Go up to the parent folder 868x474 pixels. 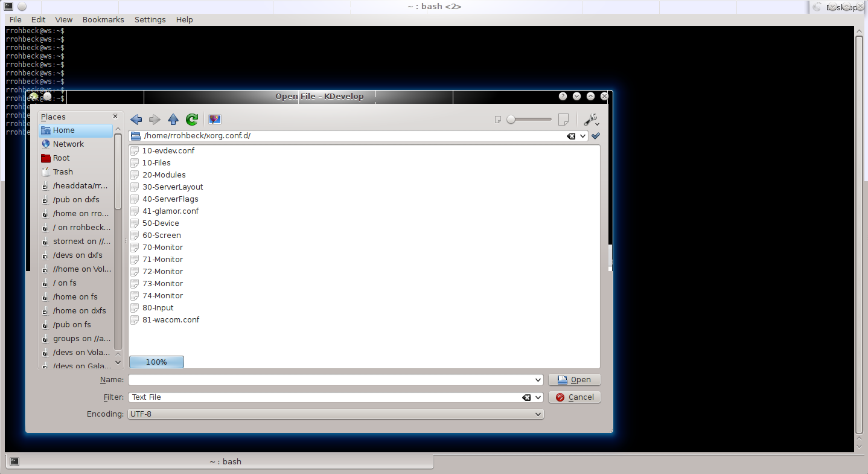coord(173,120)
